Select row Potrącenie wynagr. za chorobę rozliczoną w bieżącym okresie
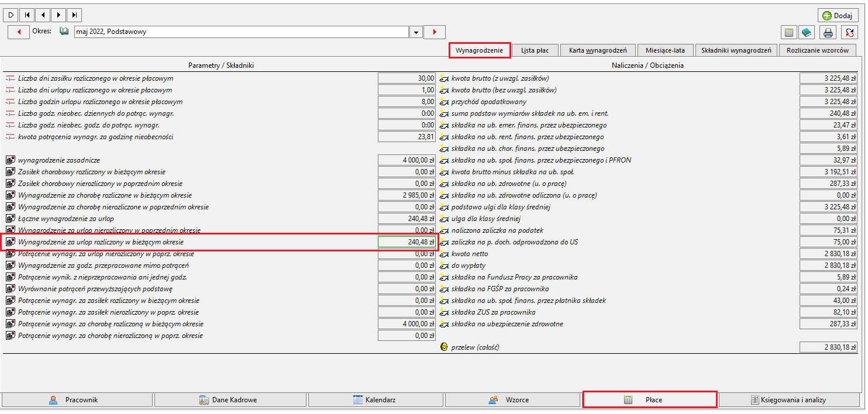This screenshot has width=868, height=414. tap(220, 323)
